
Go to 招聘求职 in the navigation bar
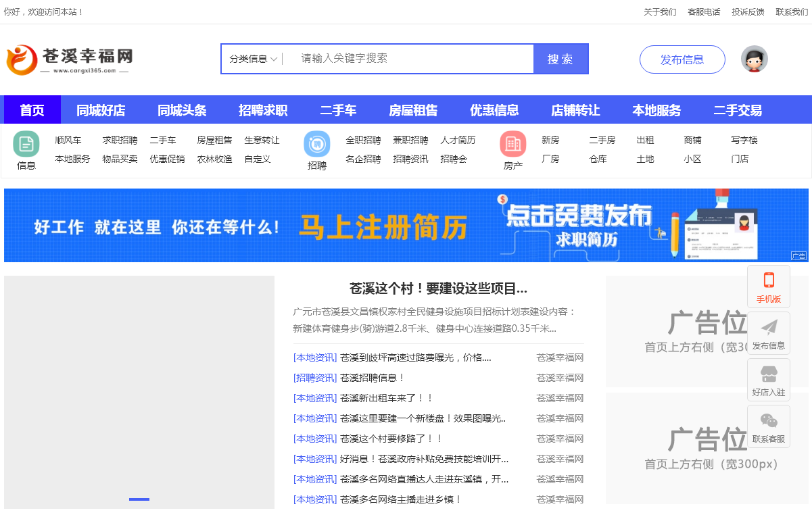tap(263, 110)
